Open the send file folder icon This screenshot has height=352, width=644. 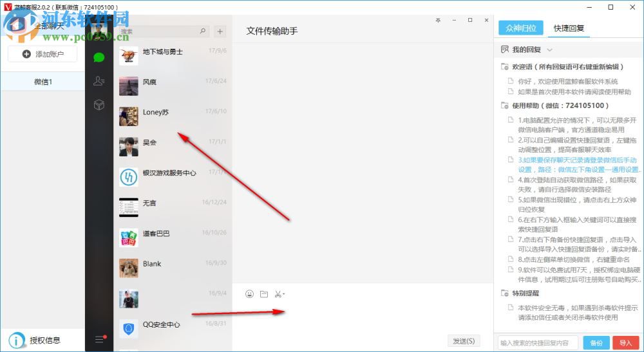264,293
